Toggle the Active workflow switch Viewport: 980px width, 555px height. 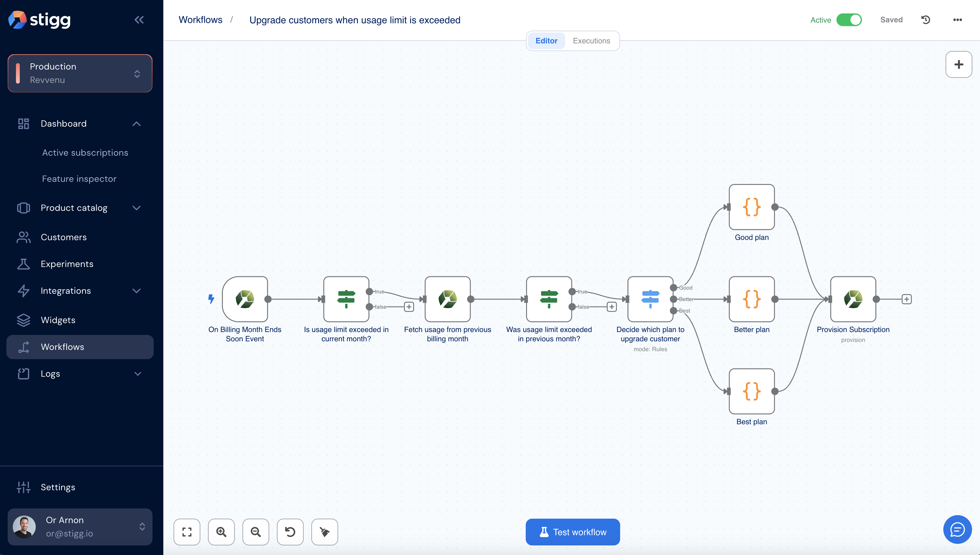(x=849, y=20)
